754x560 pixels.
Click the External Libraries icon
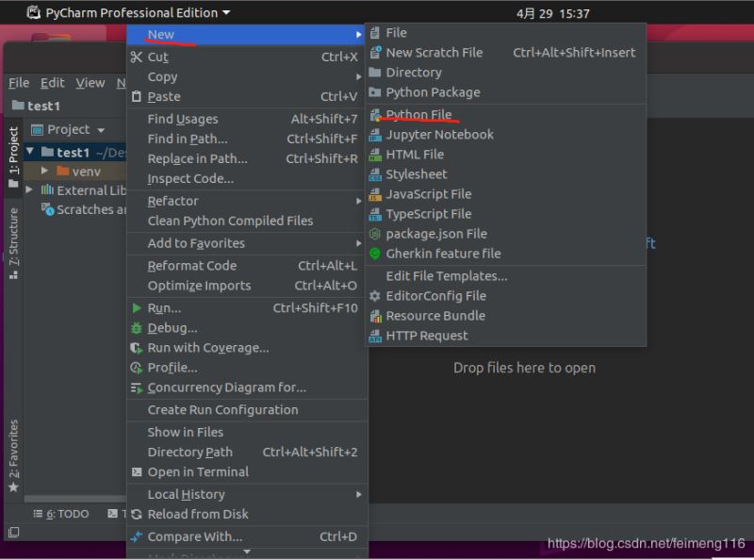tap(47, 189)
